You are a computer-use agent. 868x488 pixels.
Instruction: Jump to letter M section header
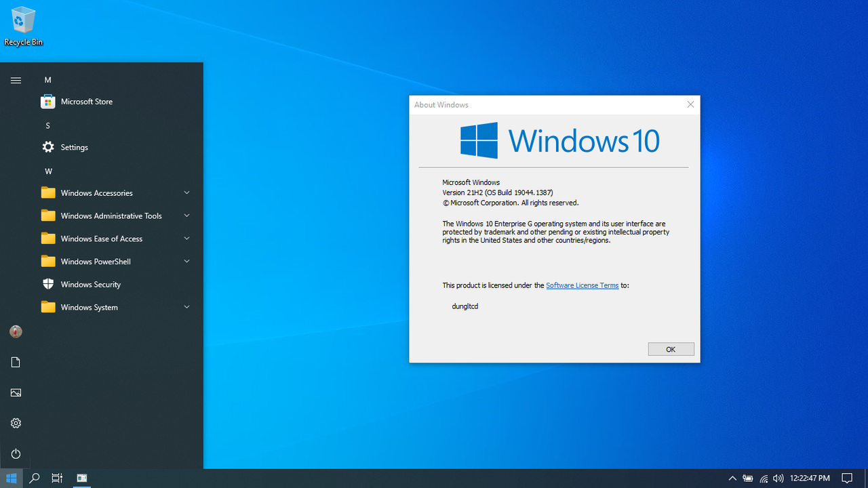coord(47,80)
